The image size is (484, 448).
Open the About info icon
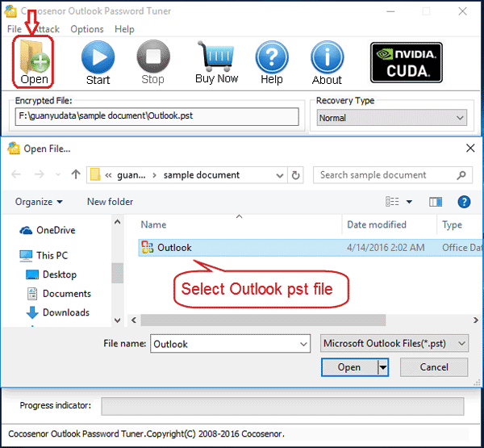coord(327,63)
